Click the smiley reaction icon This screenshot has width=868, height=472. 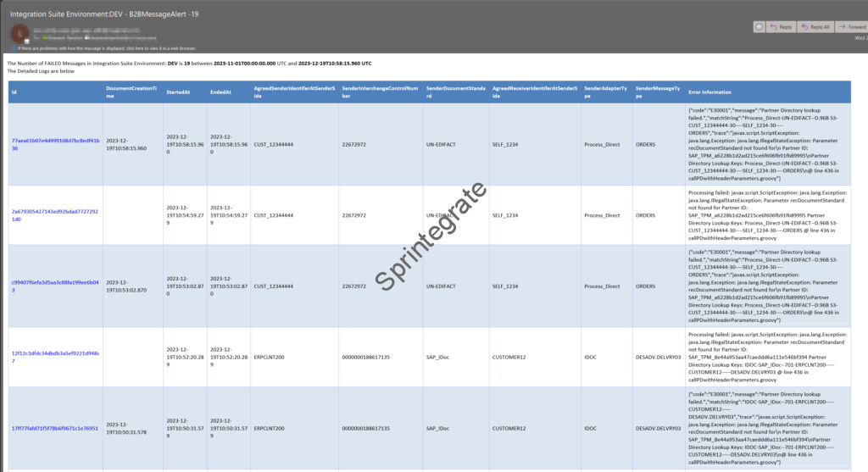click(x=759, y=26)
